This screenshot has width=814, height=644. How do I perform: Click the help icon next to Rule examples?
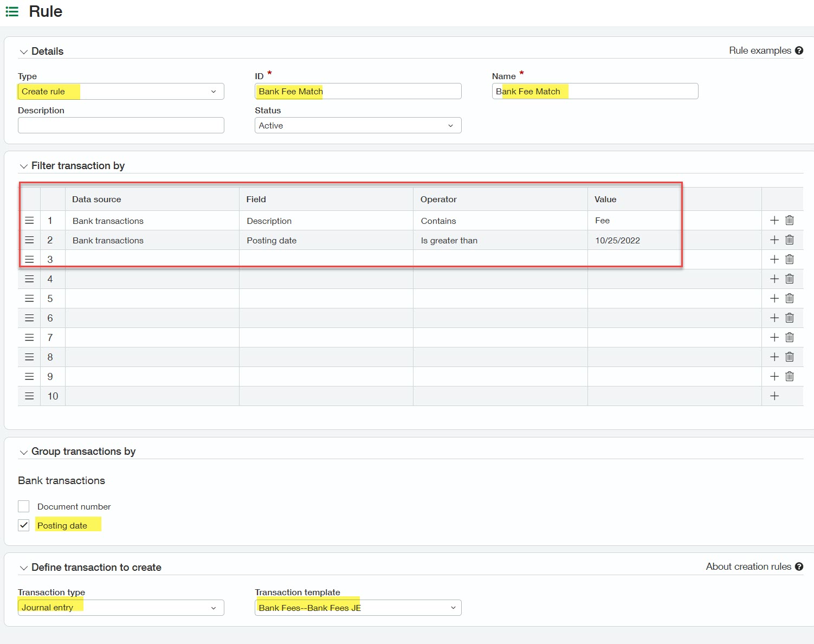click(799, 50)
